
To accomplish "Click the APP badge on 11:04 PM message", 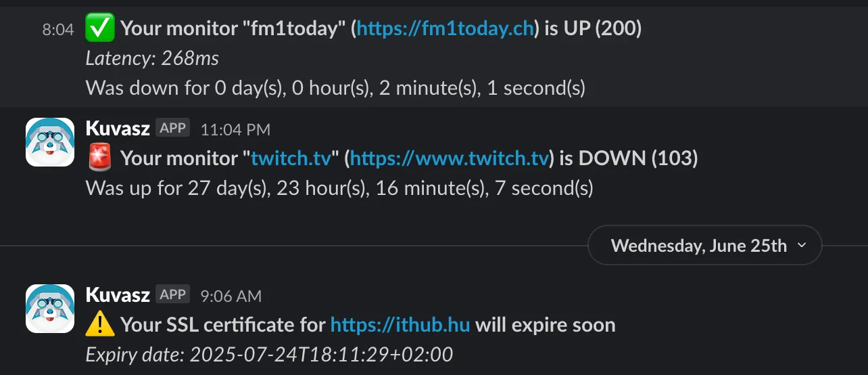I will [173, 128].
